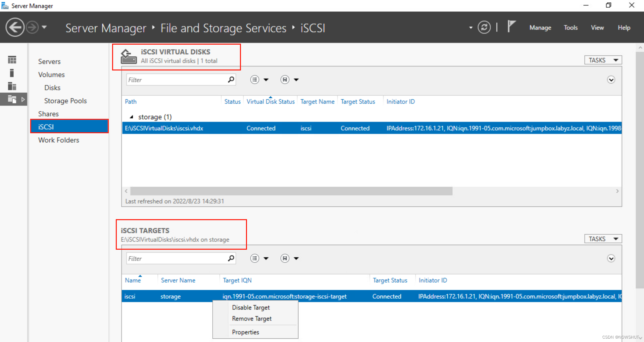Sort virtual disks by Target Status
This screenshot has width=644, height=342.
358,101
